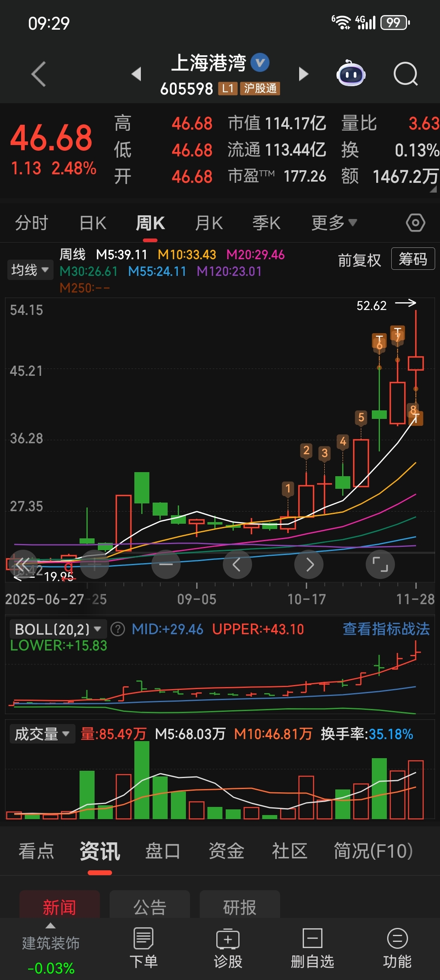Zoom out chart with minus button
This screenshot has width=440, height=980.
coord(166,564)
